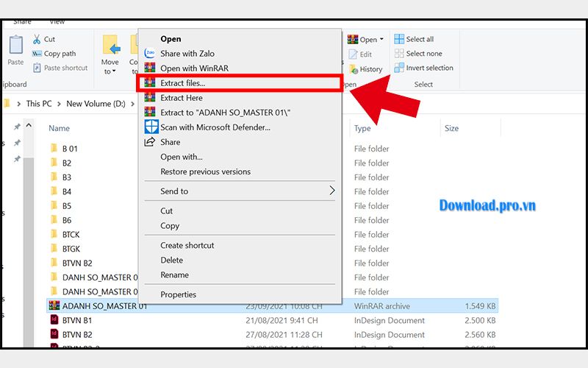Click WinRAR icon beside Extract Here

click(x=150, y=98)
